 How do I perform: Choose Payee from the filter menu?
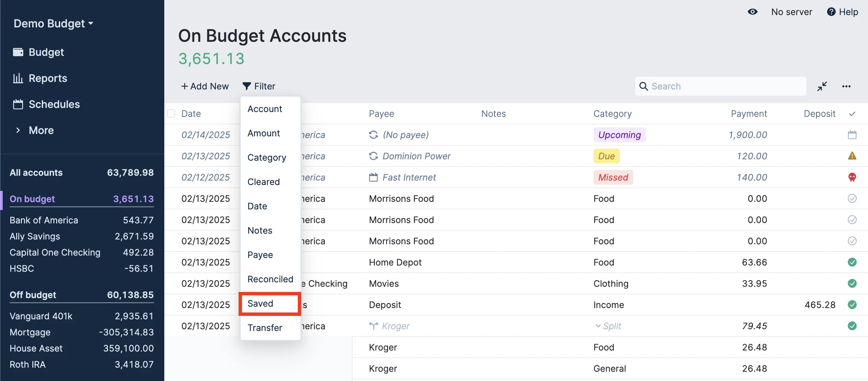[x=260, y=255]
